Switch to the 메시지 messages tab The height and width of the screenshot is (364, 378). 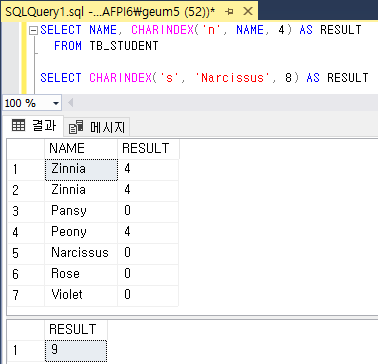tap(97, 127)
